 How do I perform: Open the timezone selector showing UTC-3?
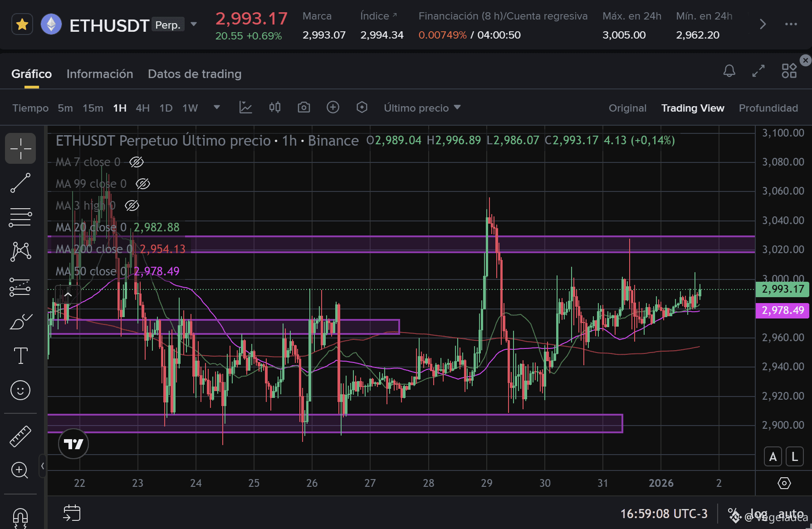click(664, 514)
